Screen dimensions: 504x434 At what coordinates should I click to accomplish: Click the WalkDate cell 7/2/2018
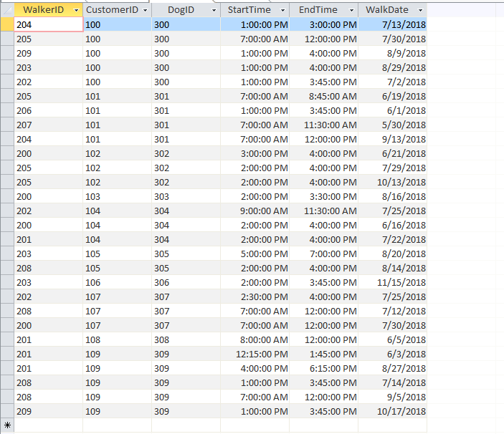tap(392, 82)
